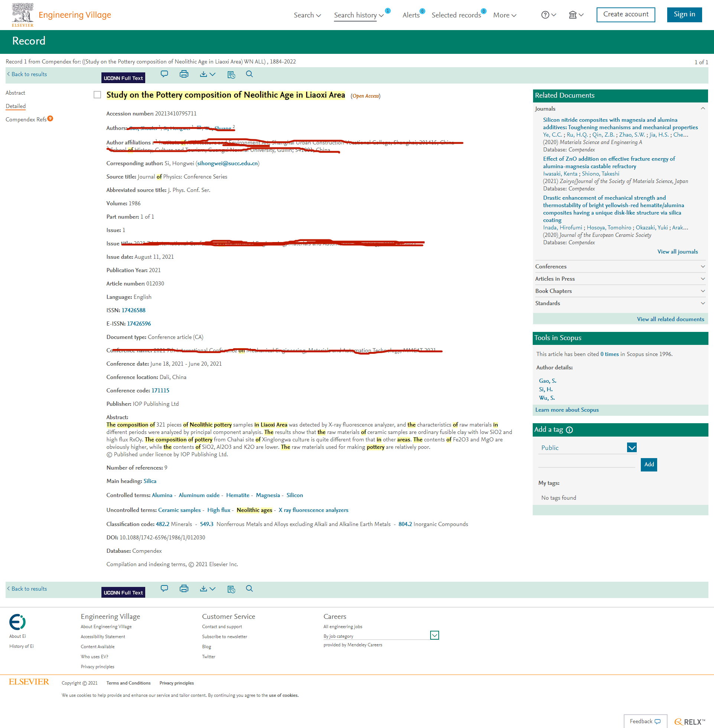This screenshot has width=714, height=728.
Task: Email corresponding author sihongwei@succ.edu.cn
Action: 227,163
